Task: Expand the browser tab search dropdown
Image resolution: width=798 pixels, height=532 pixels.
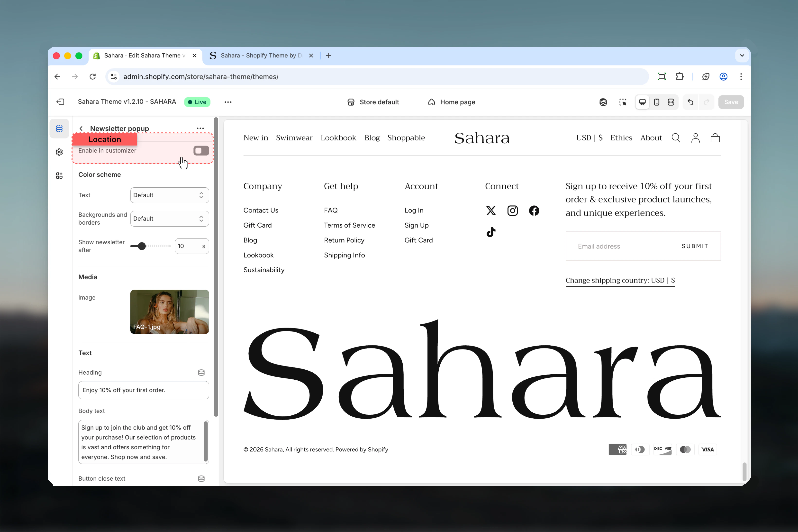Action: [x=742, y=56]
